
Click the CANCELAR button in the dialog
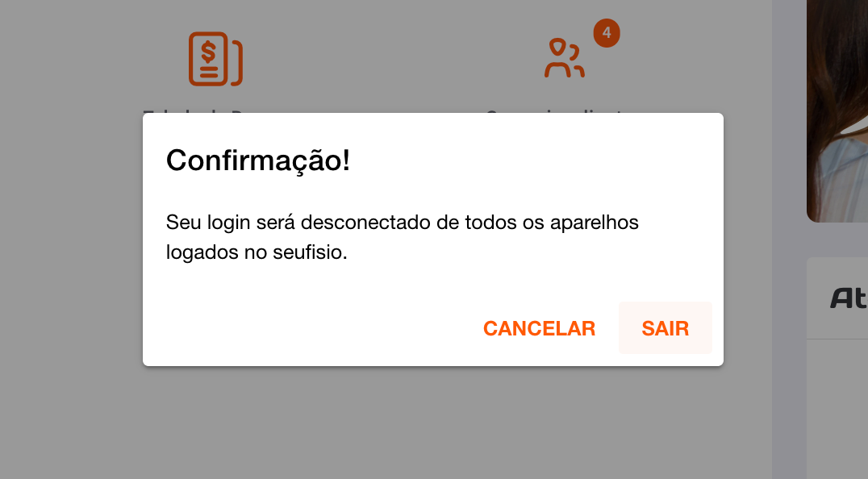click(539, 328)
